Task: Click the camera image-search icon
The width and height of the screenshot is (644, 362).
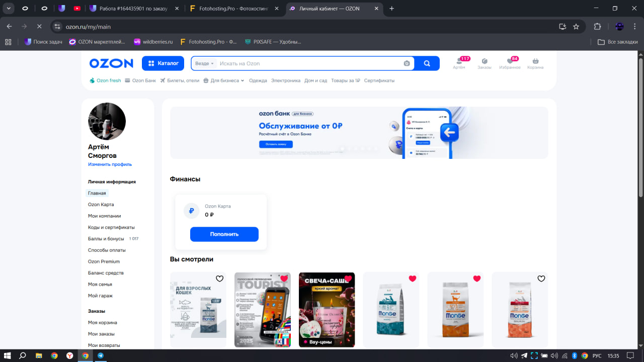Action: [407, 63]
